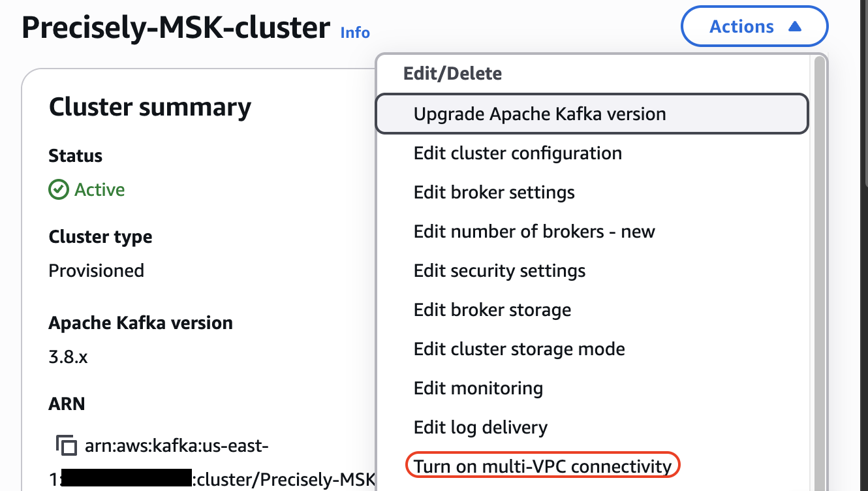Click the Precisely-MSK-cluster page title
868x491 pixels.
click(176, 28)
